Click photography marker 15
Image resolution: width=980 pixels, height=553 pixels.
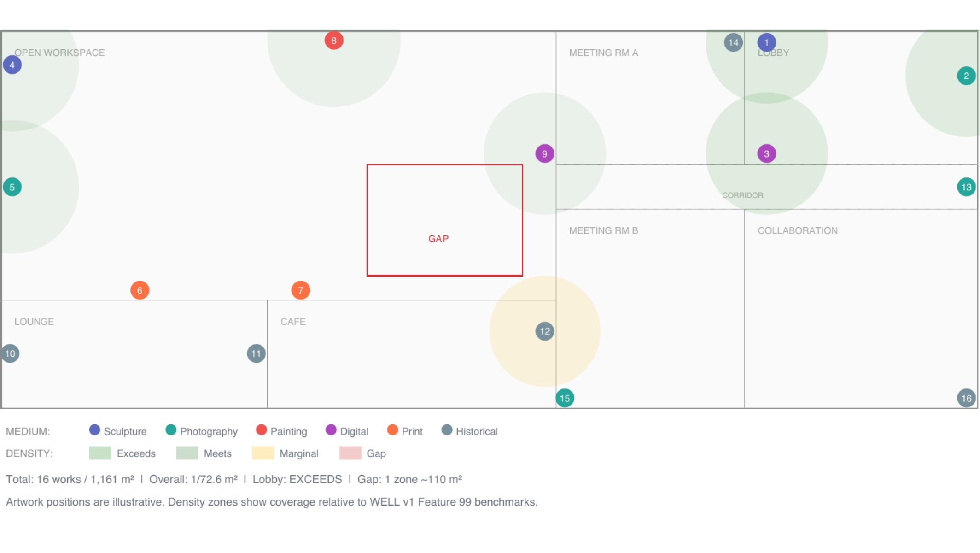click(x=565, y=398)
